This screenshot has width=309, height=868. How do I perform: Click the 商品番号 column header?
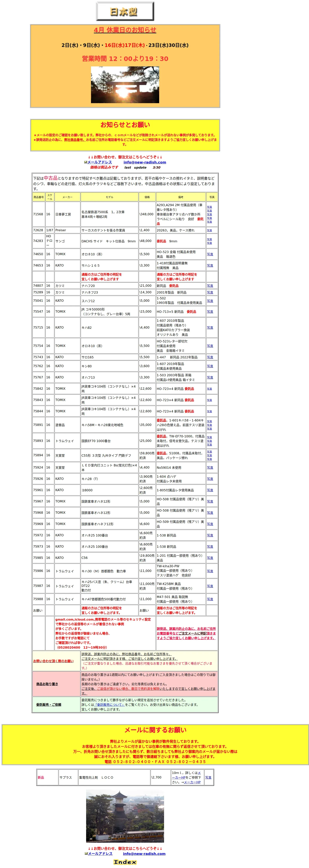tap(39, 197)
